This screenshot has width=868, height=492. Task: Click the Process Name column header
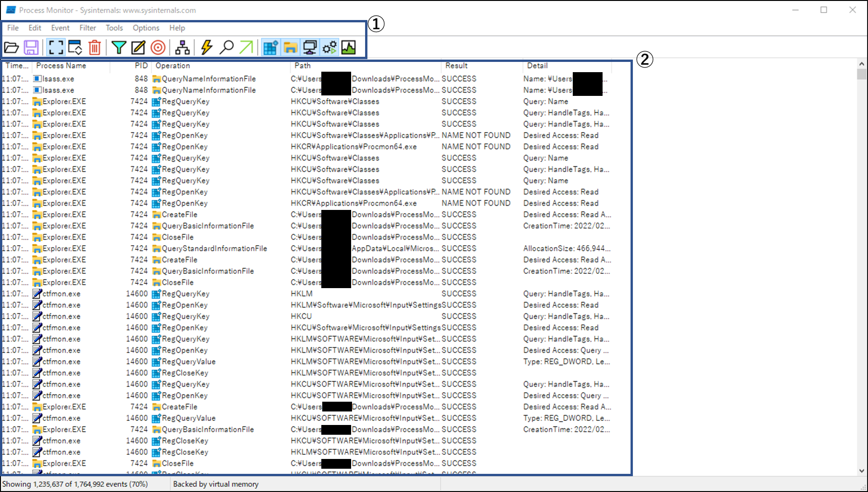pyautogui.click(x=61, y=66)
